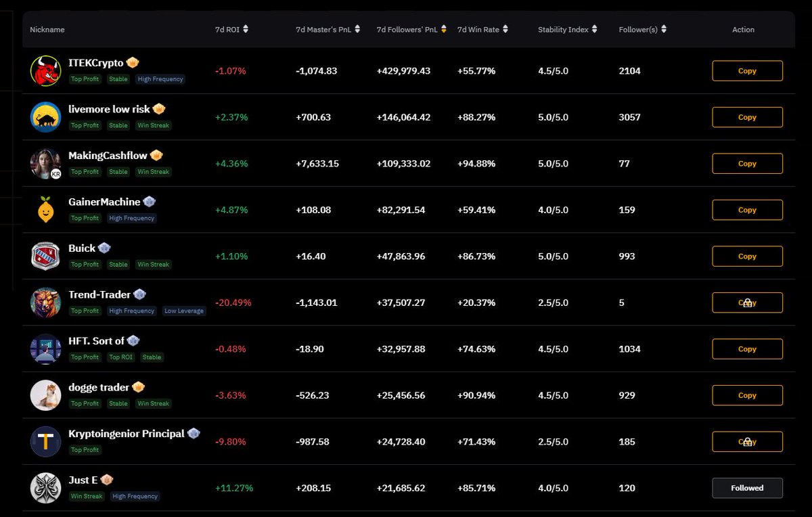Select +82,291.54 followers' PnL value
The image size is (812, 517).
(x=401, y=210)
